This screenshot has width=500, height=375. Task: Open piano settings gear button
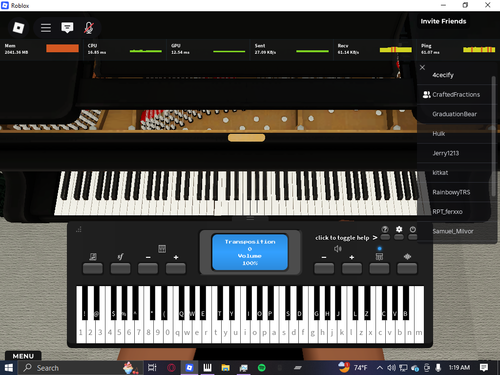point(399,237)
